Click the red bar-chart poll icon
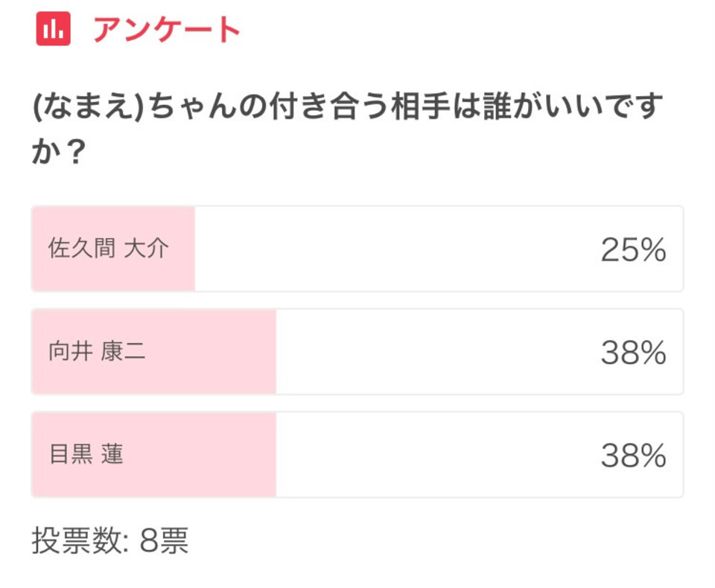The width and height of the screenshot is (715, 588). tap(54, 29)
